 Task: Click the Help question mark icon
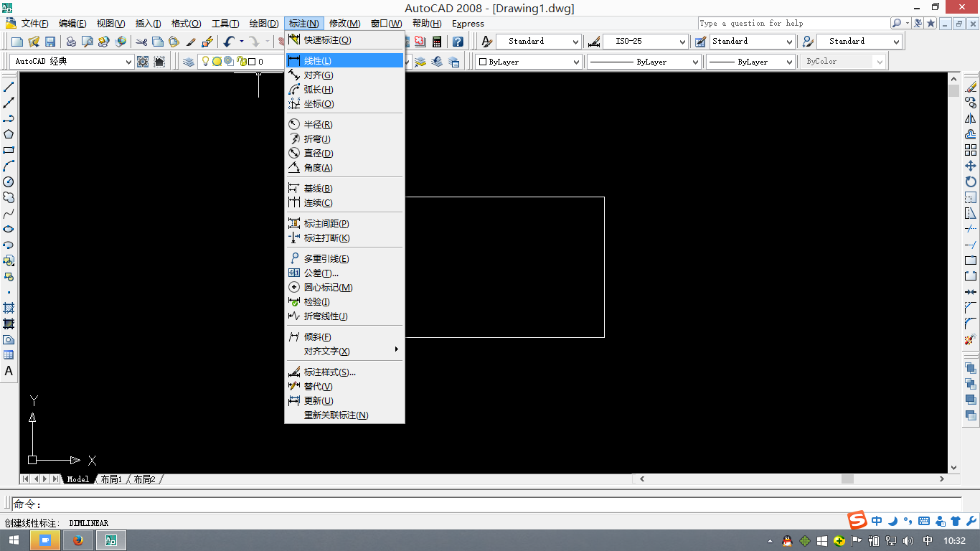(x=458, y=42)
